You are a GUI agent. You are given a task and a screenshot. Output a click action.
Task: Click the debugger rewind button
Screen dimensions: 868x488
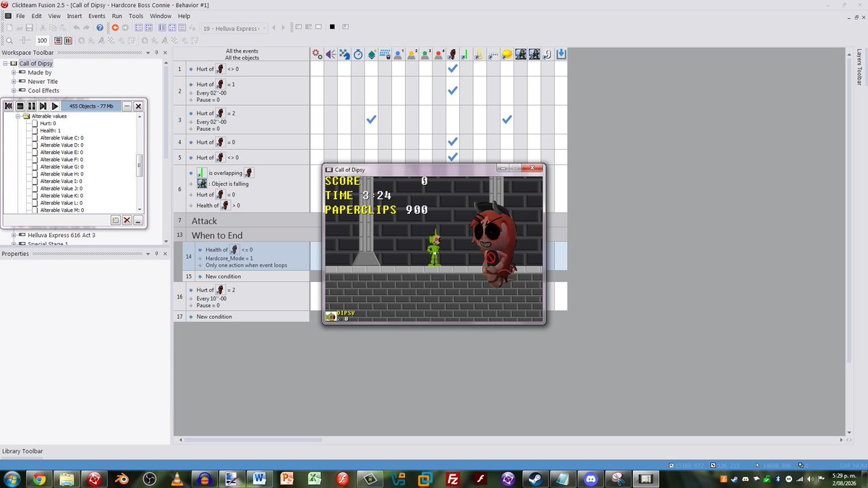9,106
